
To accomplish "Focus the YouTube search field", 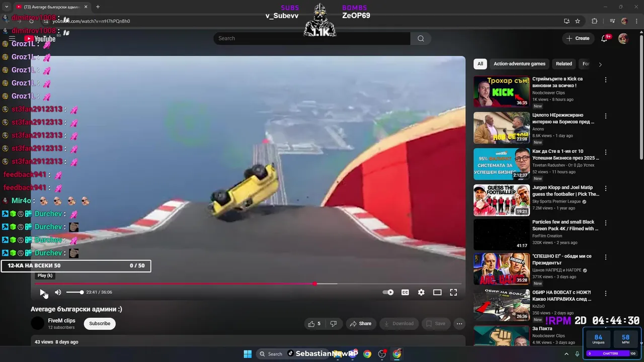I will [312, 38].
